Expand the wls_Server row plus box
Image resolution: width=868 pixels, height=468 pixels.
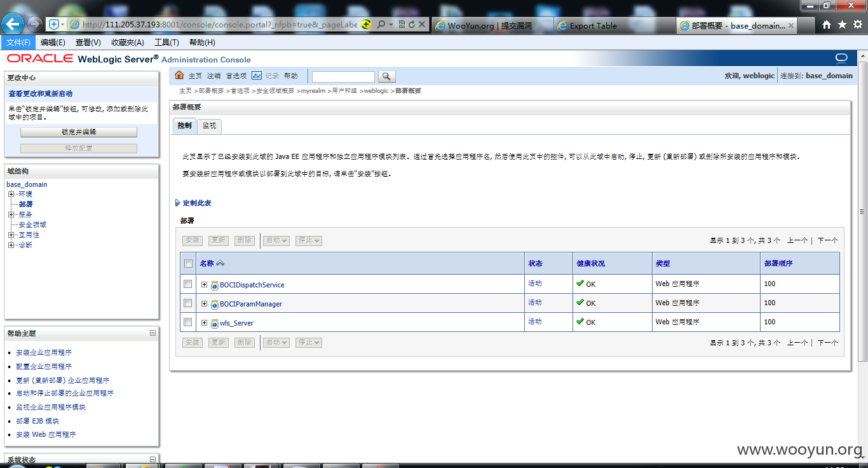(x=204, y=322)
